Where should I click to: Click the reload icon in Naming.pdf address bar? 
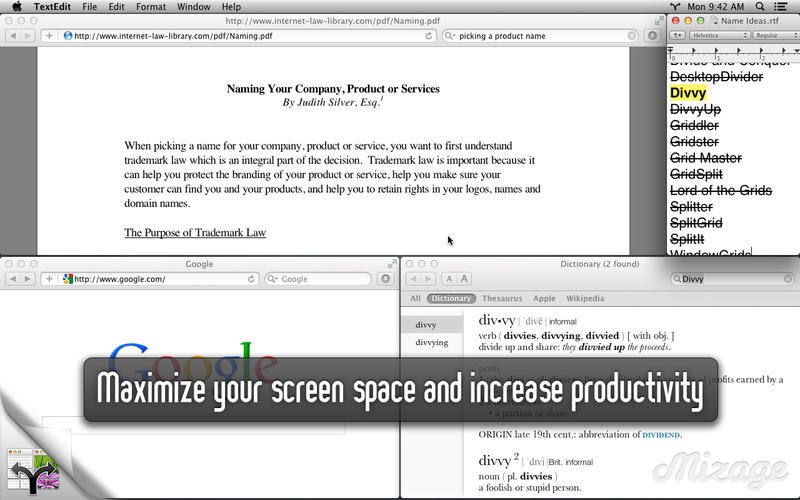[x=429, y=35]
